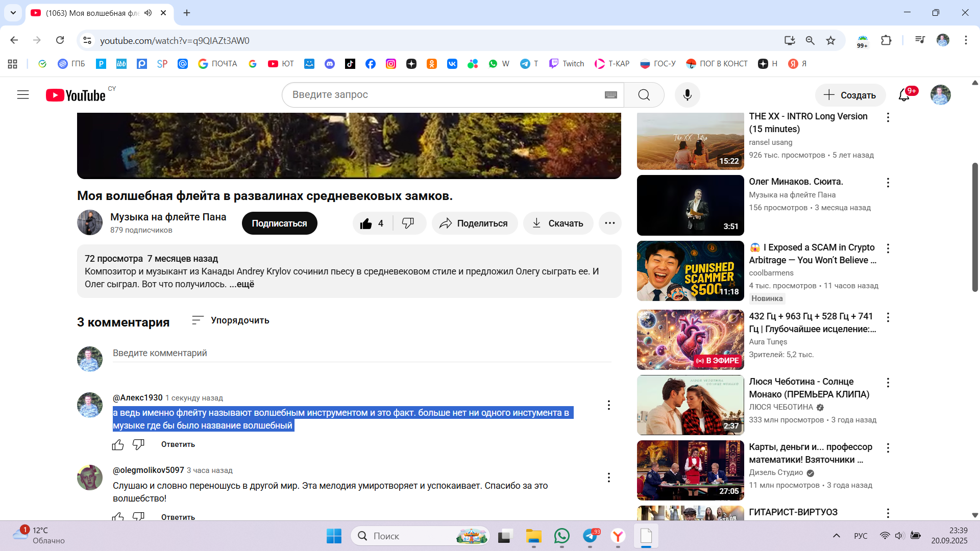Open Twitch bookmark in bookmarks bar
980x551 pixels.
tap(567, 64)
